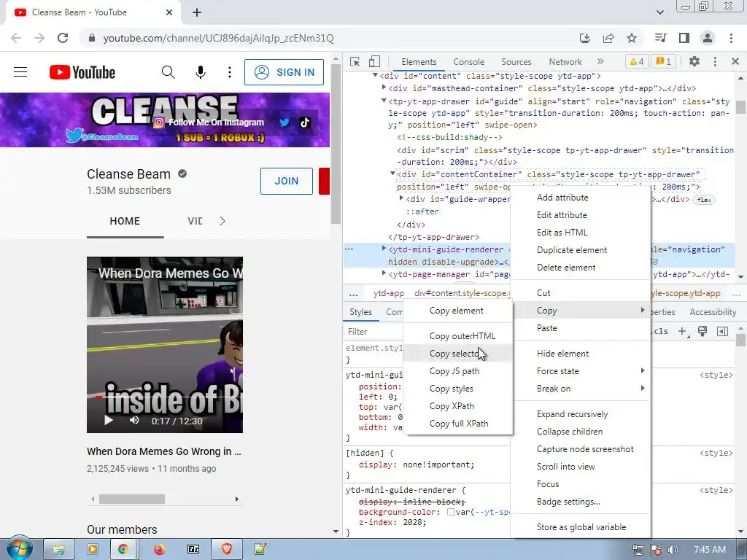The image size is (747, 560).
Task: Switch to the Network tab
Action: click(x=565, y=62)
